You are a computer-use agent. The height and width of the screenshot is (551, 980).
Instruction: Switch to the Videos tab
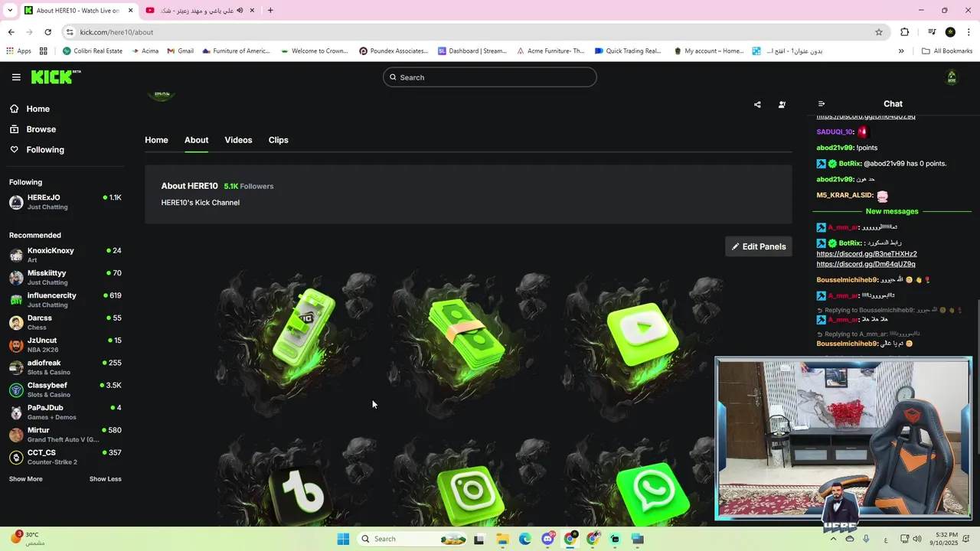point(238,140)
